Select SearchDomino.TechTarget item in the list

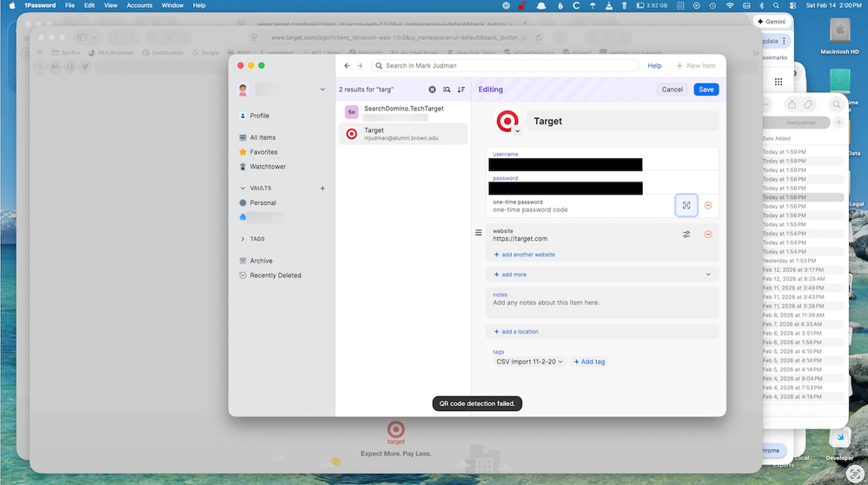click(x=402, y=111)
